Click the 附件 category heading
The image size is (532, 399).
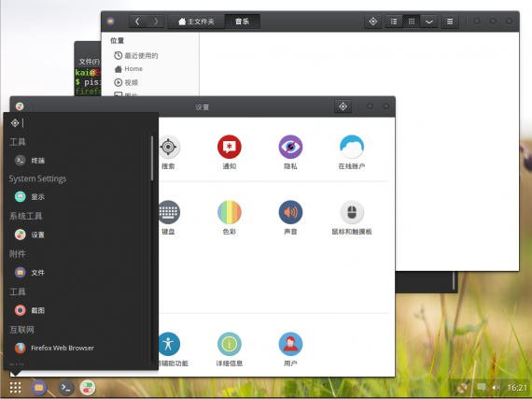pos(18,254)
